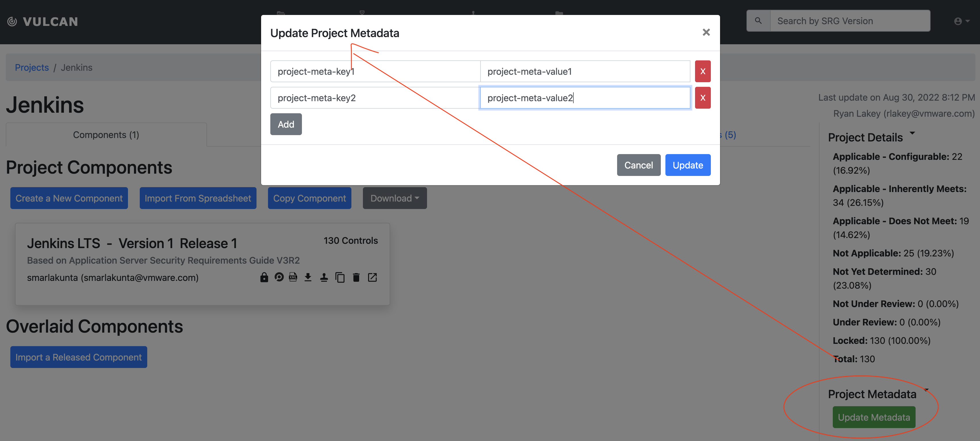The height and width of the screenshot is (441, 980).
Task: Download the Jenkins LTS component
Action: point(308,277)
